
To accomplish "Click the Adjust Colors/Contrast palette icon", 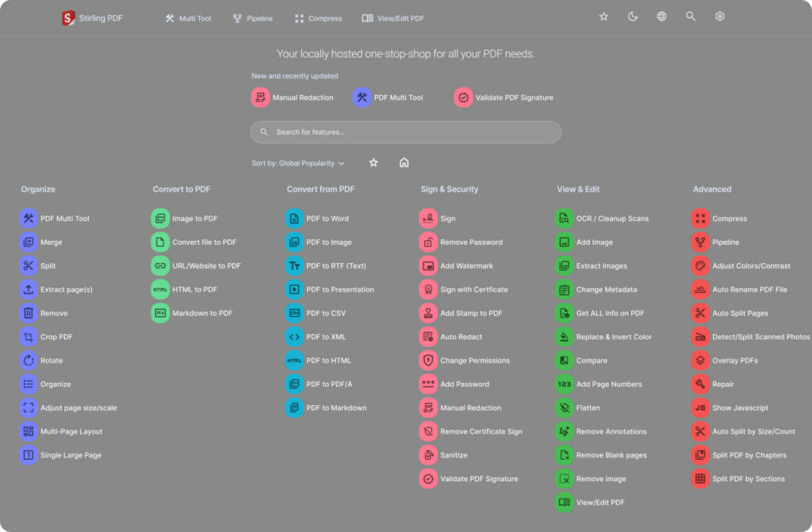I will pos(700,266).
